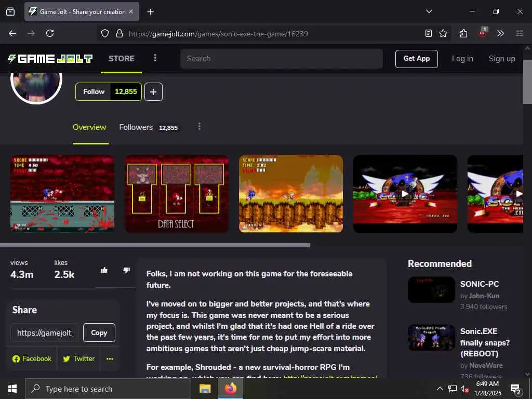
Task: Open the Sonic.EXE finally snaps thumbnail
Action: pos(431,338)
